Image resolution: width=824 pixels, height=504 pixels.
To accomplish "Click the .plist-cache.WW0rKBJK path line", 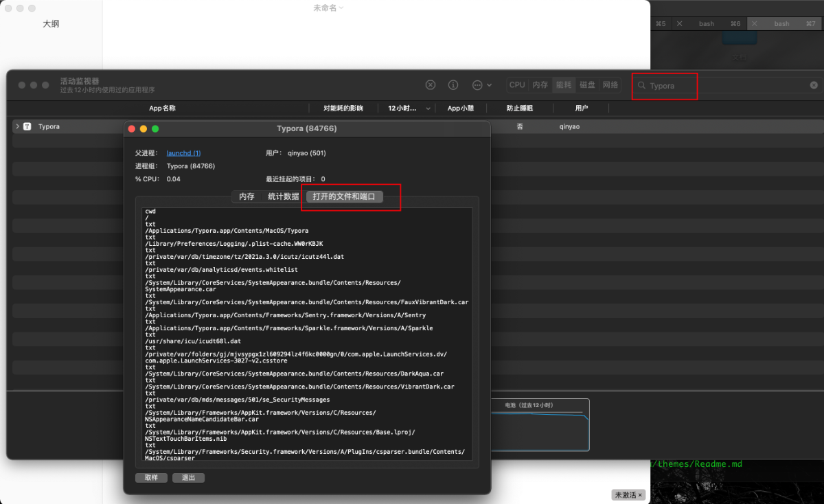I will click(x=233, y=244).
